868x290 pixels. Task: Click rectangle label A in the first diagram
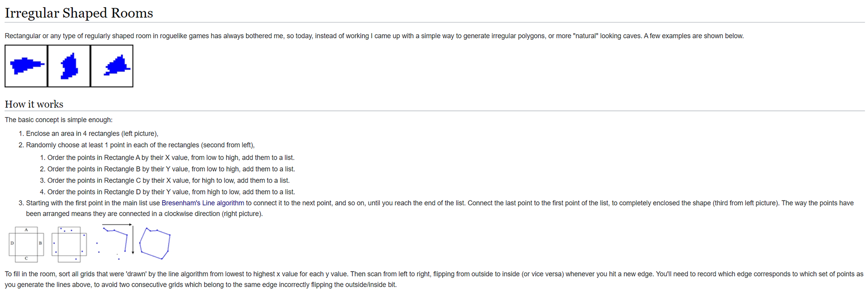pos(26,230)
